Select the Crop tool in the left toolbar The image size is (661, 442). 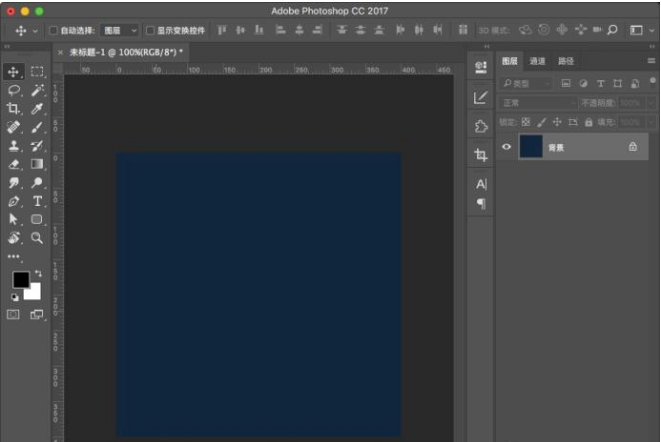(14, 108)
